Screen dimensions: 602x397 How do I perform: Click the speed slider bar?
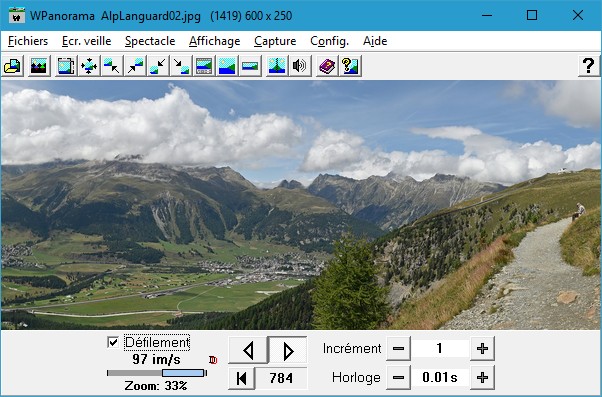pyautogui.click(x=157, y=373)
